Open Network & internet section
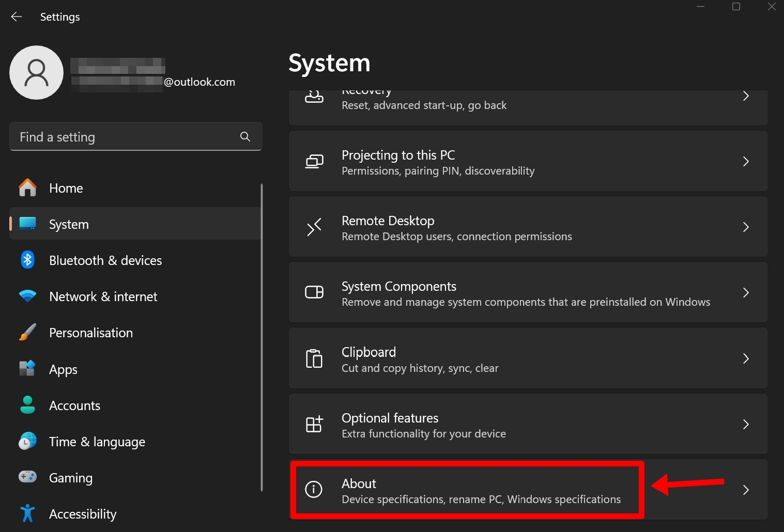Image resolution: width=784 pixels, height=532 pixels. [x=135, y=296]
